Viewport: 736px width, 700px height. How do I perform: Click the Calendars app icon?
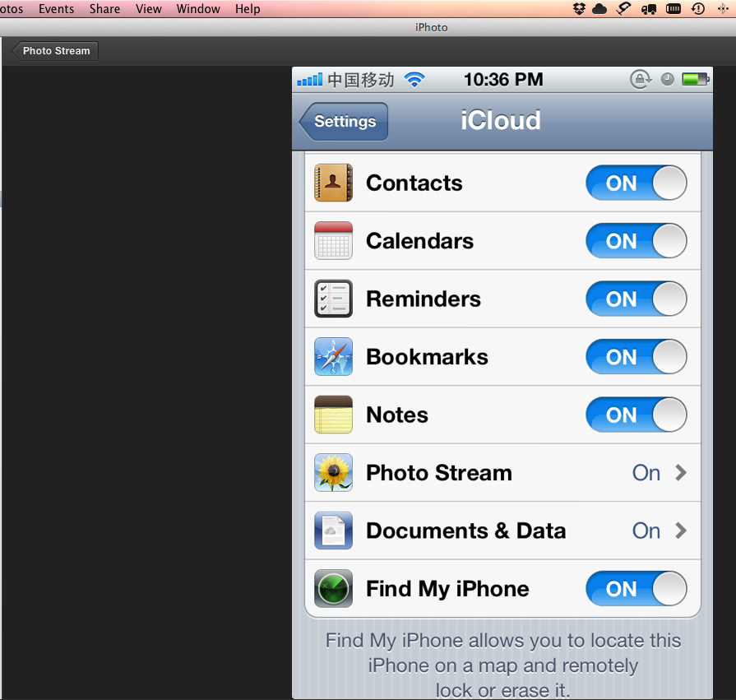[x=333, y=240]
